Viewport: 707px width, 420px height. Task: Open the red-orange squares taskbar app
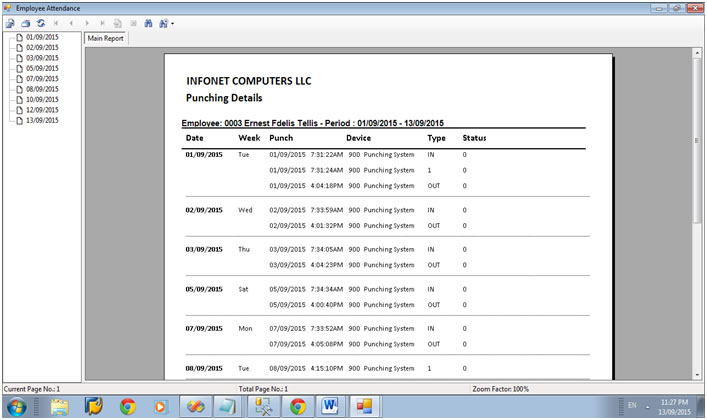pos(364,407)
